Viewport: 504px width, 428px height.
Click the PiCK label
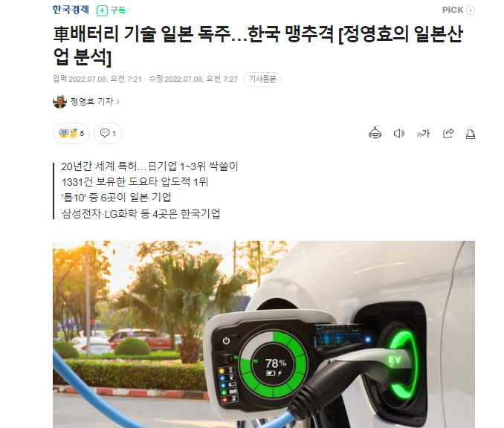click(453, 10)
